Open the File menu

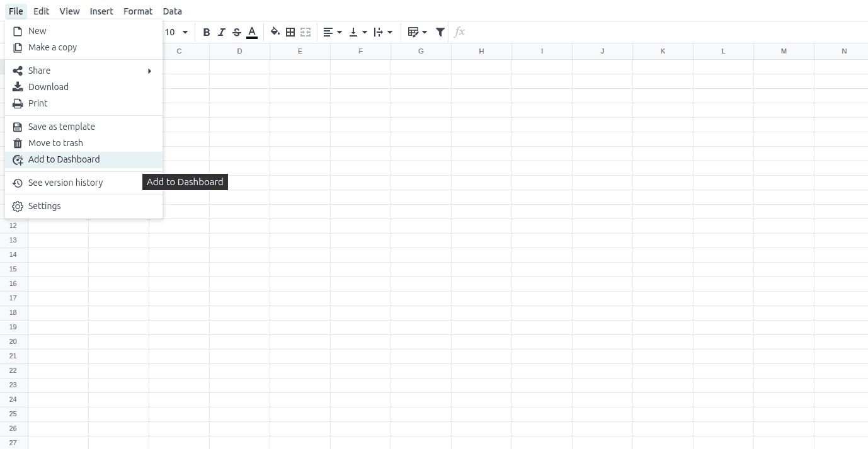coord(16,11)
